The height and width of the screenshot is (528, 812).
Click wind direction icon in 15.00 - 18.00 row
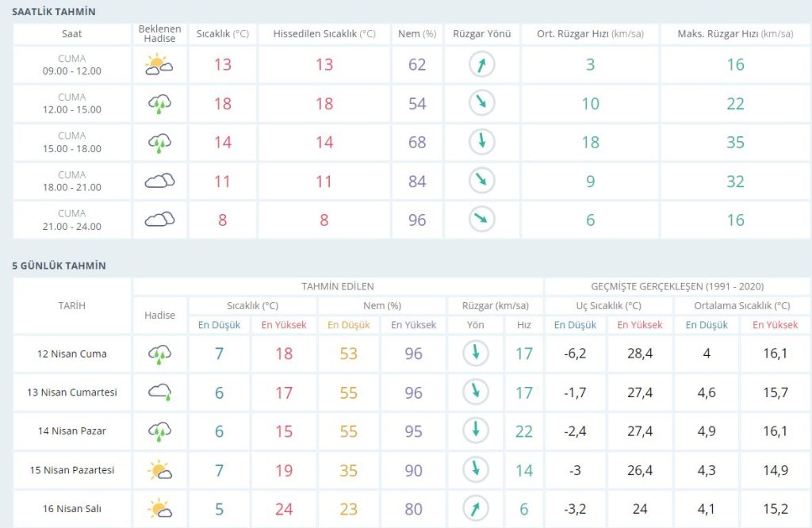(481, 143)
